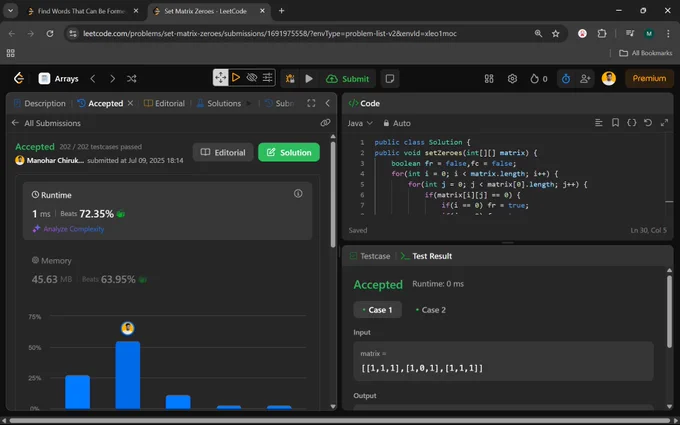This screenshot has width=680, height=425.
Task: Toggle the Auto lock setting
Action: coord(397,123)
